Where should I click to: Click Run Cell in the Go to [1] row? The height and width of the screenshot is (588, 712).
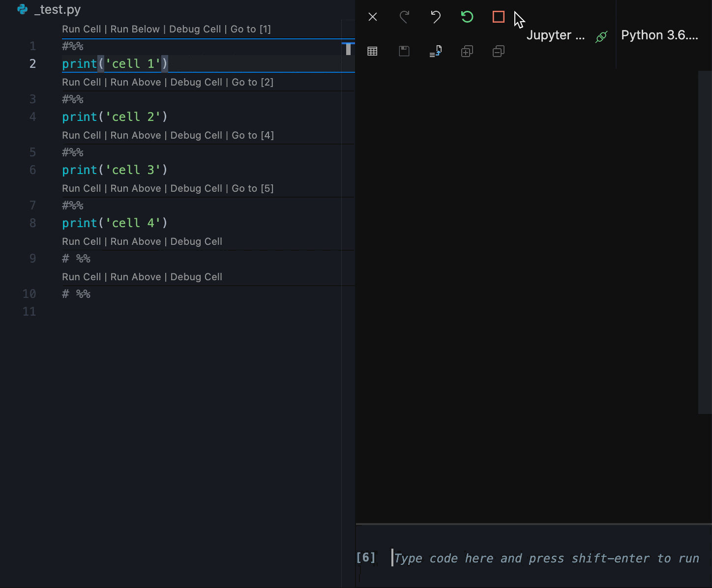pos(82,29)
